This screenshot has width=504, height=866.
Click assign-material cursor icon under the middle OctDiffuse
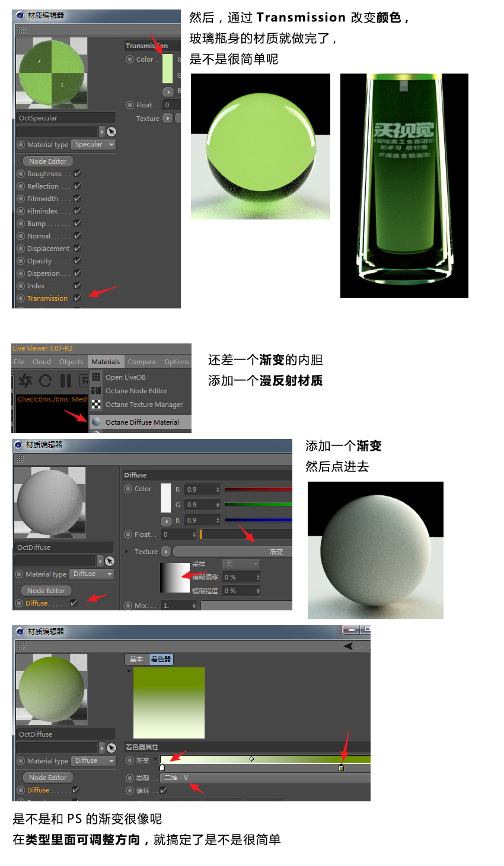click(110, 561)
